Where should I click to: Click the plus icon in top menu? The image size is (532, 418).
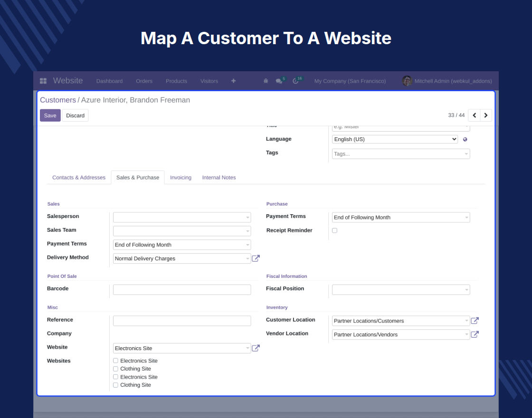[233, 81]
